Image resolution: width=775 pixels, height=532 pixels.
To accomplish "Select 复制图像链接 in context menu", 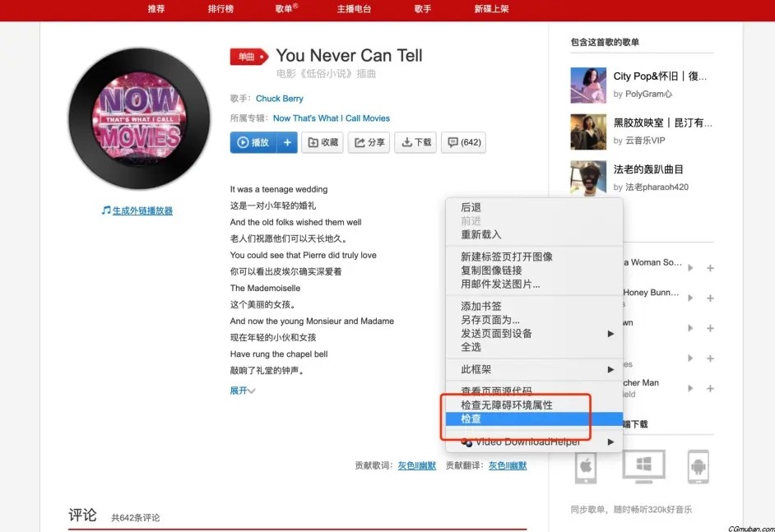I will [534, 271].
